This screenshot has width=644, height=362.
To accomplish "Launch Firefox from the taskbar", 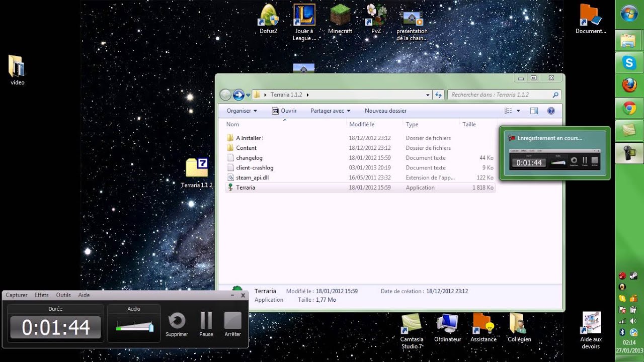I will [629, 85].
